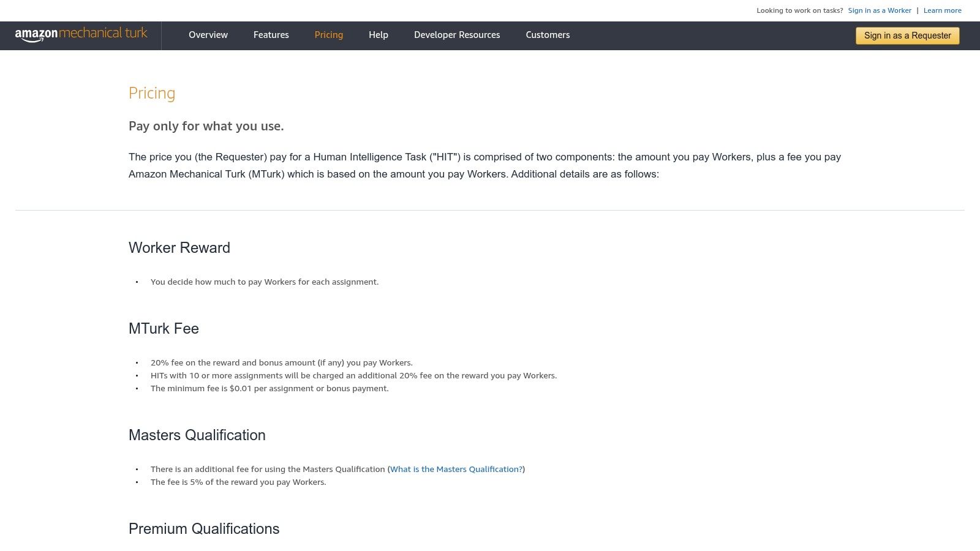
Task: Click the "Looking to work on tasks?" text
Action: [x=799, y=10]
